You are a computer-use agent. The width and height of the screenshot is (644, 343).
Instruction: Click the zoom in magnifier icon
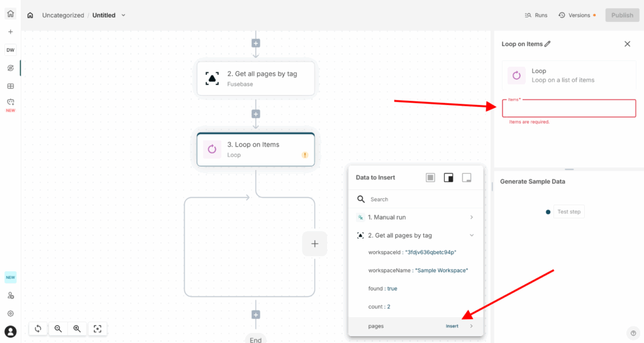click(77, 329)
